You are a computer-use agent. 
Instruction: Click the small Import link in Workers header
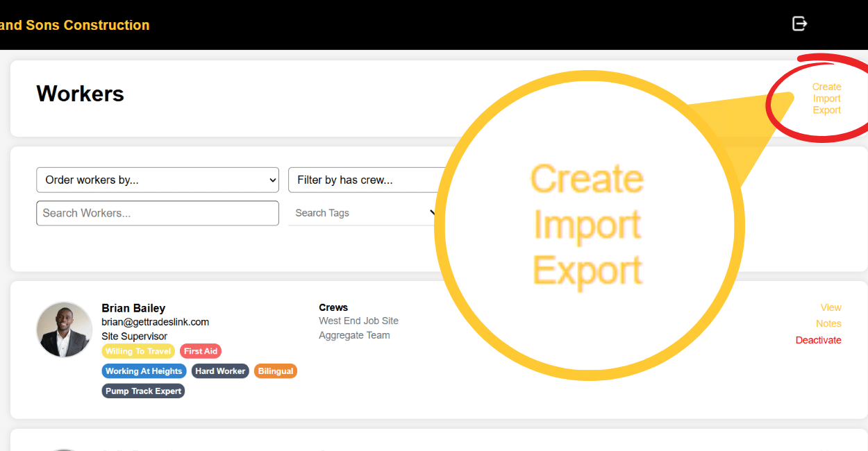click(x=827, y=99)
